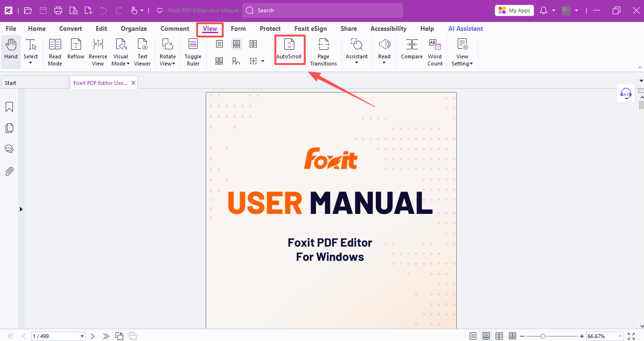Expand the Select tool dropdown
This screenshot has width=644, height=341.
coord(31,63)
